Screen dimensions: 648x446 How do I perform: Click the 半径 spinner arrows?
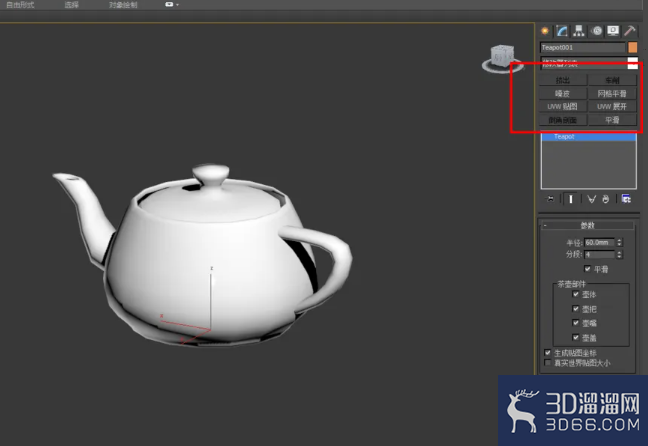tap(619, 243)
